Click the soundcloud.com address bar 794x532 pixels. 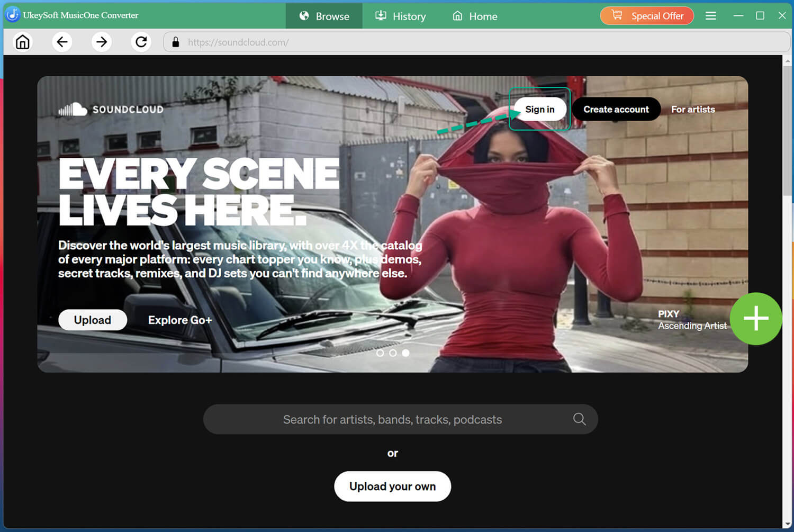(476, 42)
